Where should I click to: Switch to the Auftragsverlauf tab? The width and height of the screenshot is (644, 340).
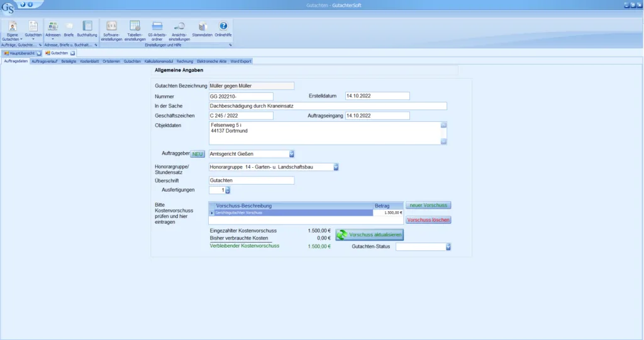(x=45, y=61)
